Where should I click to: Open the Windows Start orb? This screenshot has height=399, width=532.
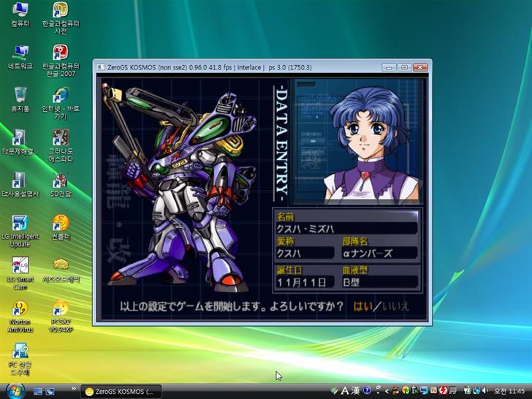coord(15,391)
